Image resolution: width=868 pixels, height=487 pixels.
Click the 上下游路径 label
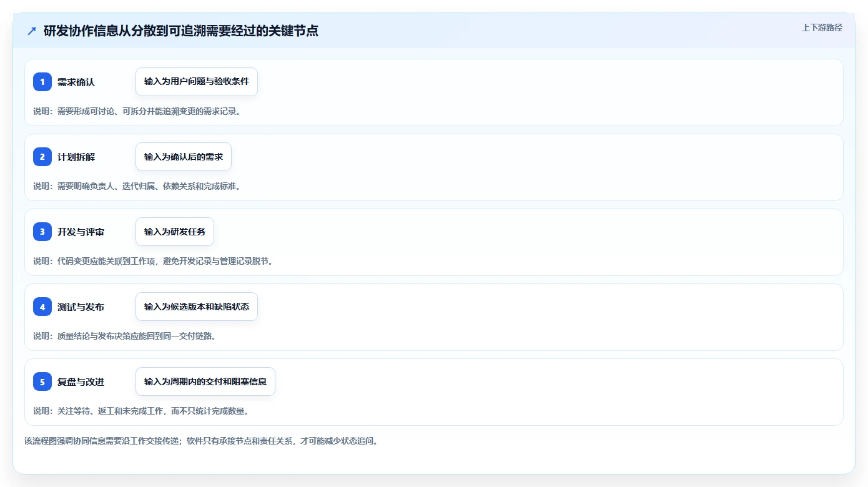[x=822, y=27]
